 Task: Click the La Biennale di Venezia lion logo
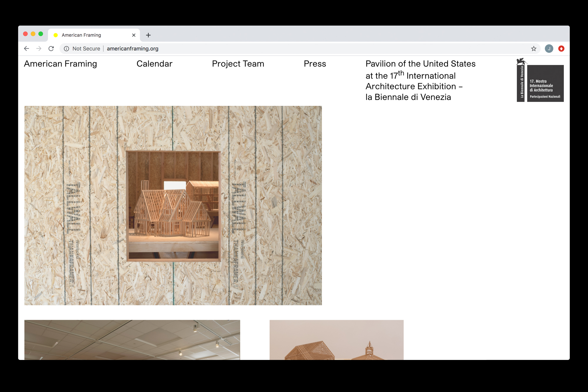(521, 62)
